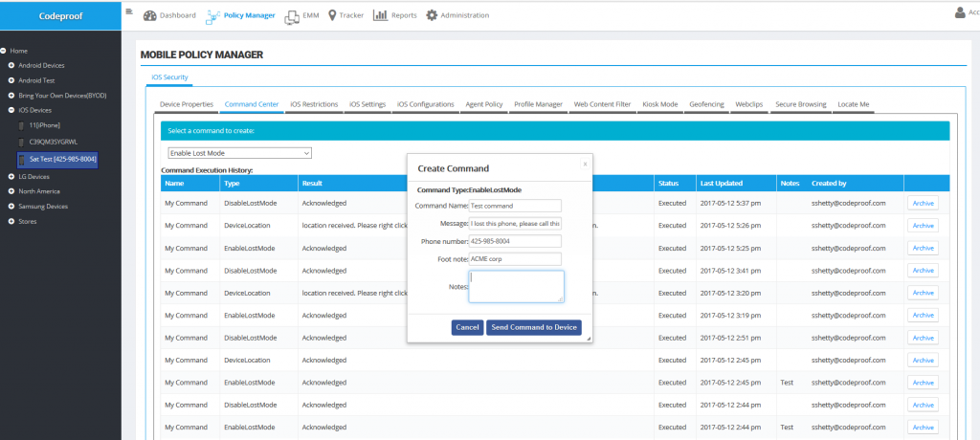Click the account user icon
The image size is (980, 440).
[x=960, y=12]
